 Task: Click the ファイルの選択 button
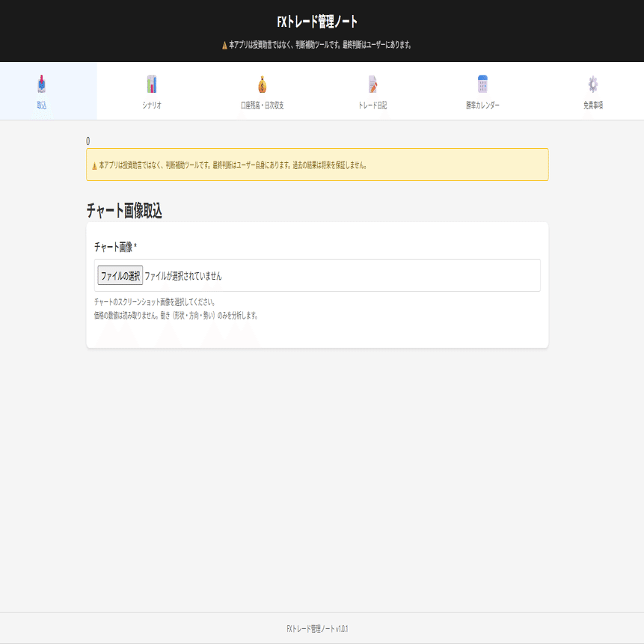click(x=120, y=275)
